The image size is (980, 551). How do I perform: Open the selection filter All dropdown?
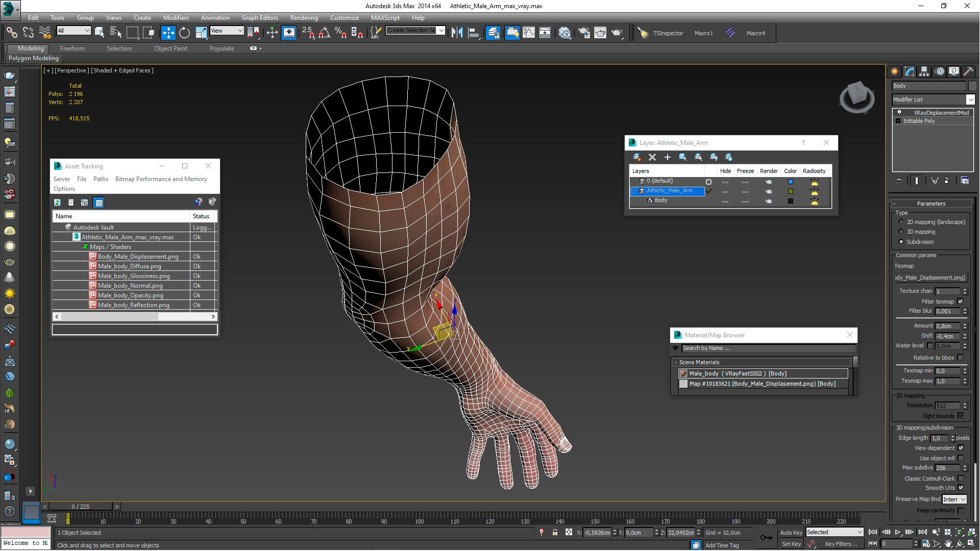click(x=73, y=31)
